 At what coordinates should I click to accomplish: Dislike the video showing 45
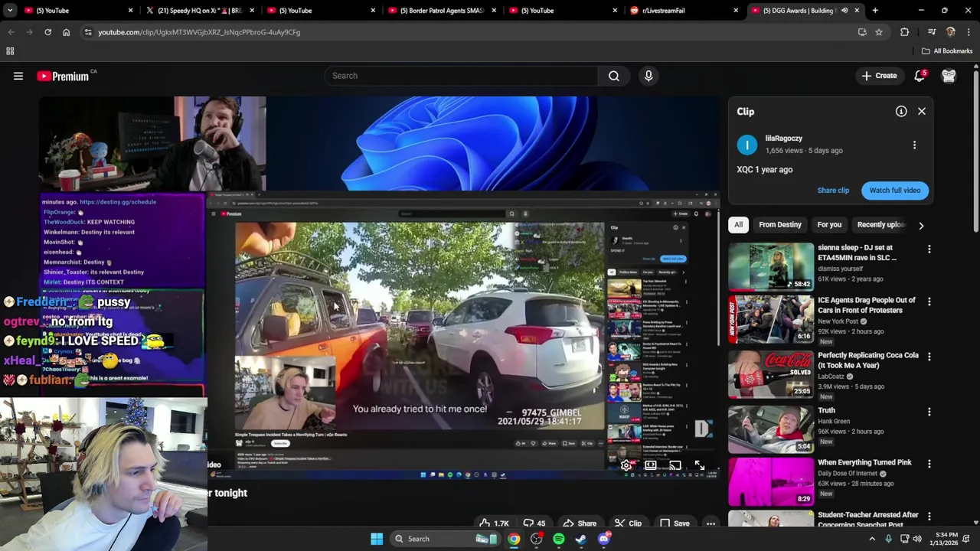pos(534,523)
